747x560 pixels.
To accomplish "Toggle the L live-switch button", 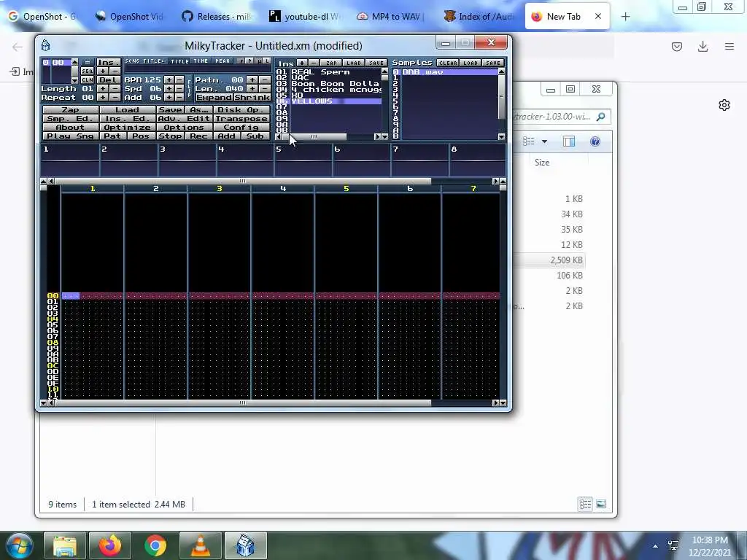I will [x=267, y=61].
